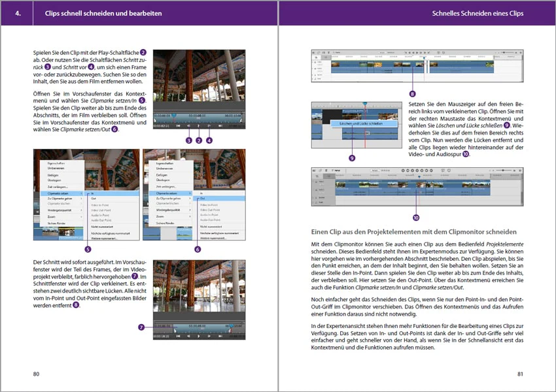This screenshot has height=392, width=556.
Task: Adjust the zoom slider in the lower timeline
Action: pos(502,171)
